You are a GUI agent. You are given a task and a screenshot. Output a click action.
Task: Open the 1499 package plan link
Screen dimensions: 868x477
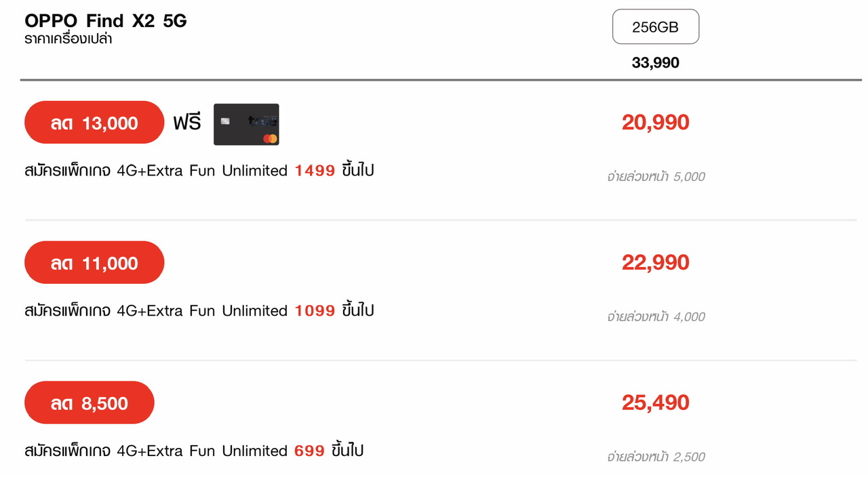click(315, 171)
